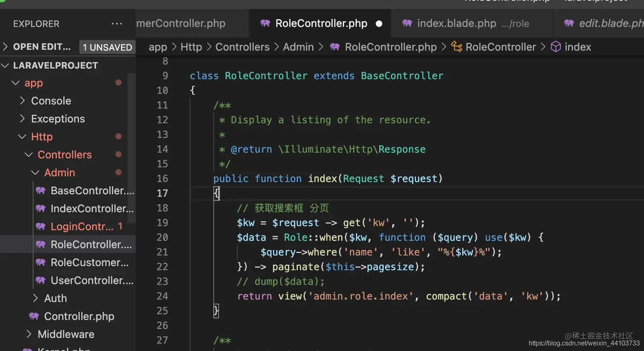Collapse the Admin folder chevron
This screenshot has height=351, width=644.
(35, 172)
